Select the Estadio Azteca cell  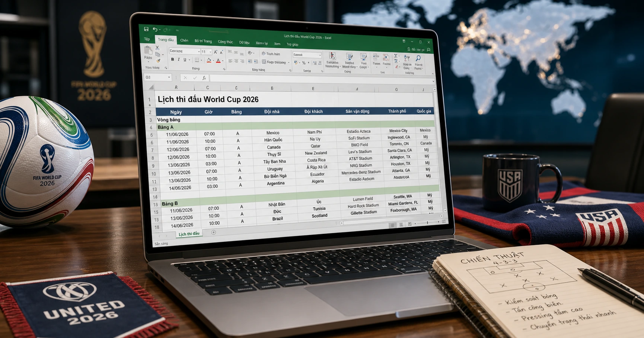[x=358, y=131]
